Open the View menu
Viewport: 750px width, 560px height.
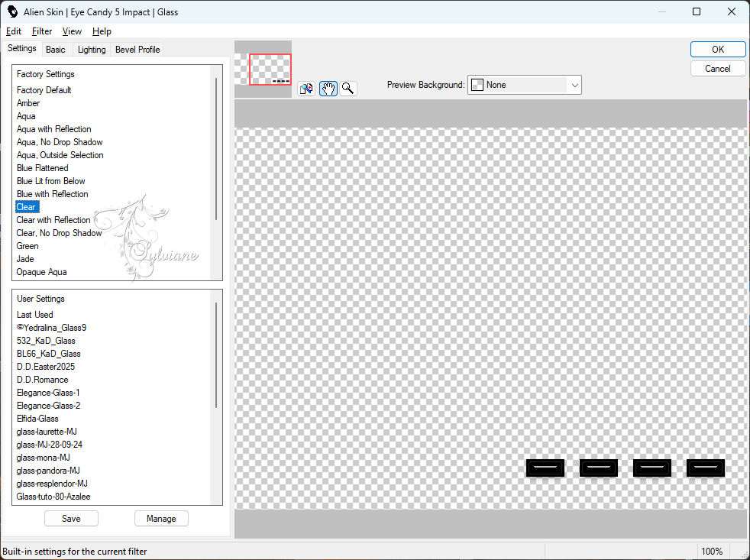[72, 31]
